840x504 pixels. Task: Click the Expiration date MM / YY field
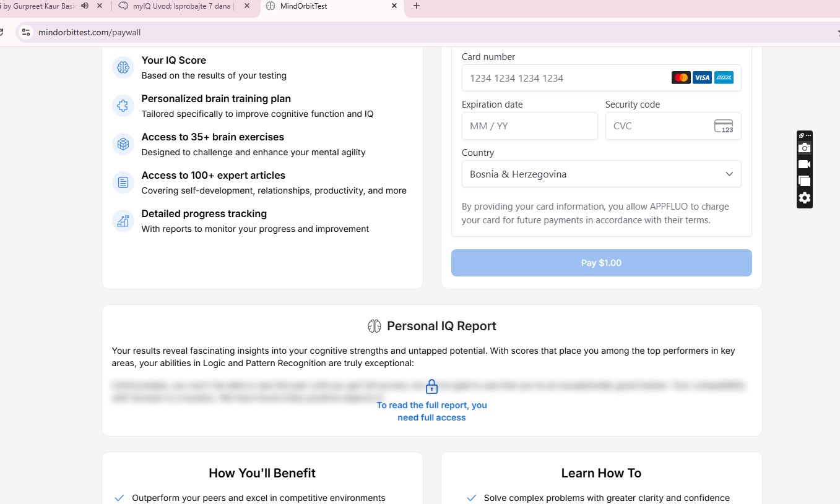pos(530,126)
